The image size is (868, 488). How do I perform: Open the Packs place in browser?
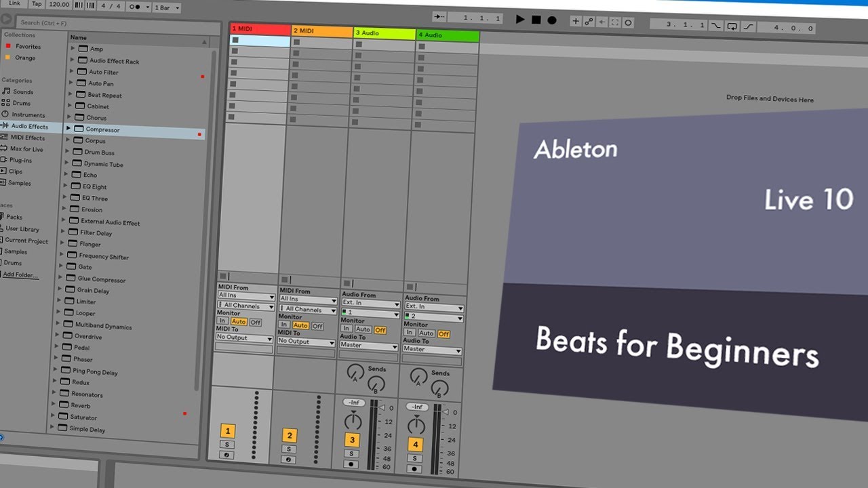coord(14,218)
